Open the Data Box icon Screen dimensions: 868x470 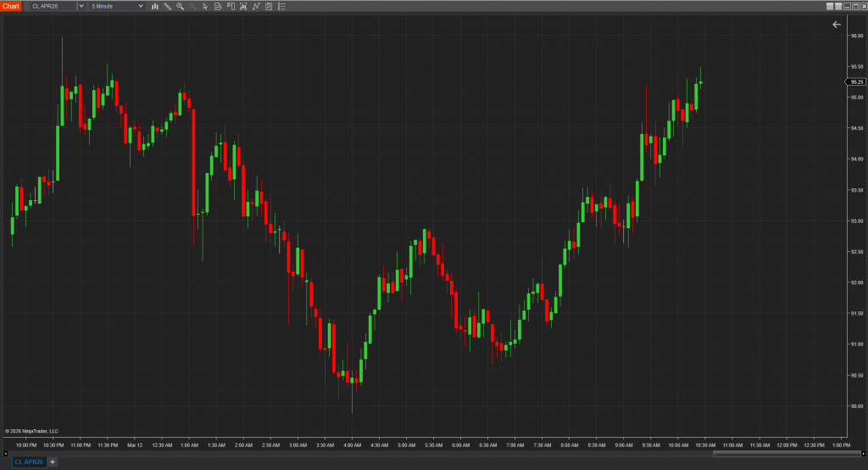(218, 6)
